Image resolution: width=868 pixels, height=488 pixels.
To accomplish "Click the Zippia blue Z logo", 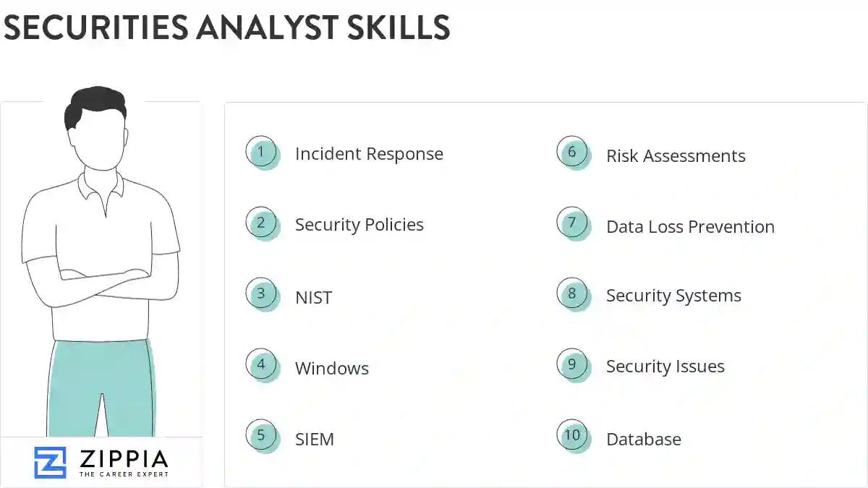I will [50, 462].
